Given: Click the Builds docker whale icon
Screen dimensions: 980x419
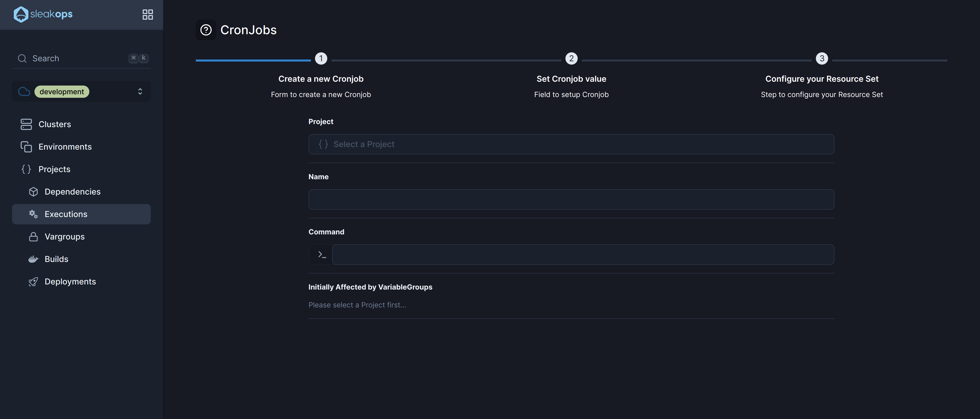Looking at the screenshot, I should 33,259.
